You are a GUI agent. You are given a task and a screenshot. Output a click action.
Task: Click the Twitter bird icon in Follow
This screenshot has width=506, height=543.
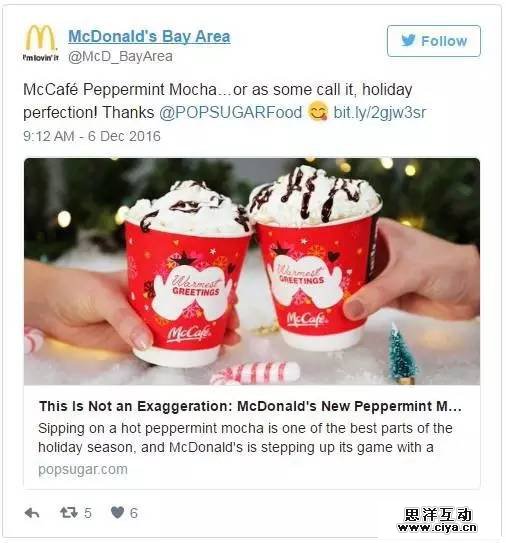pos(409,41)
